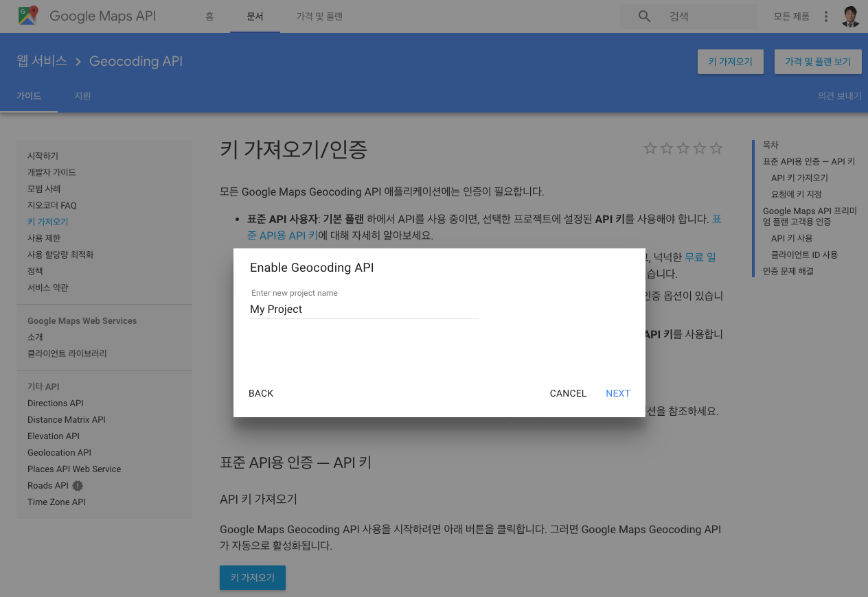This screenshot has width=868, height=597.
Task: Open 소개 under Google Maps Web Services
Action: tap(35, 337)
